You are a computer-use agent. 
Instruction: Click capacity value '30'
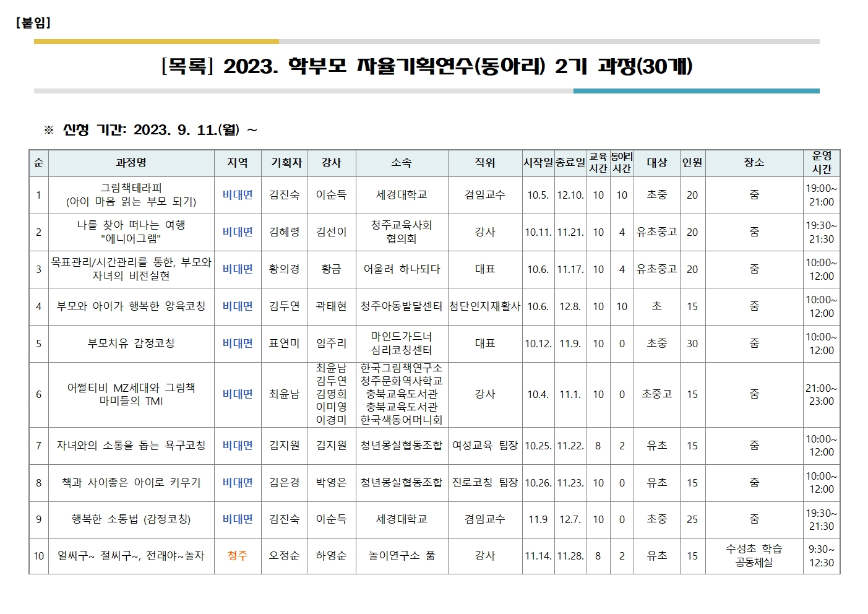pyautogui.click(x=692, y=344)
